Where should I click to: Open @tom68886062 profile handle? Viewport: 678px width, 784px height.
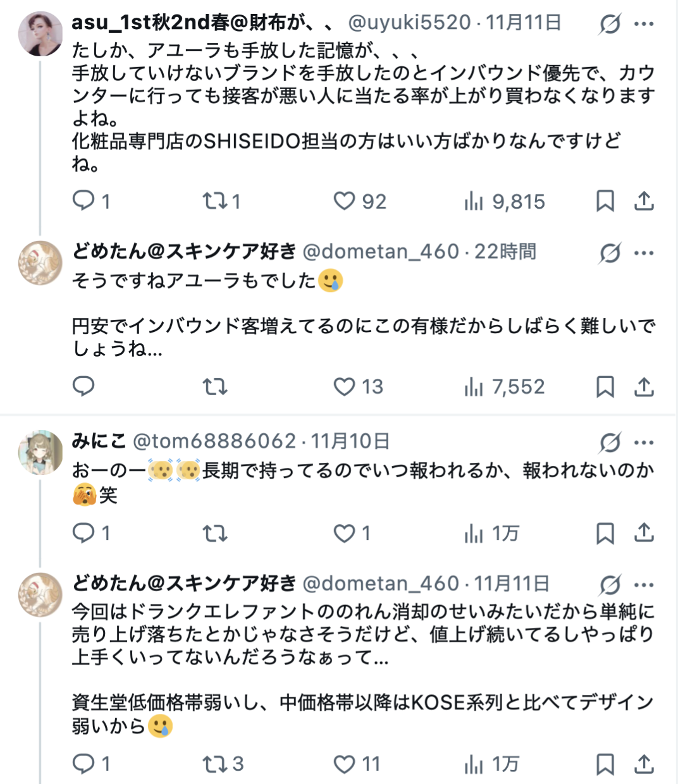(x=214, y=441)
